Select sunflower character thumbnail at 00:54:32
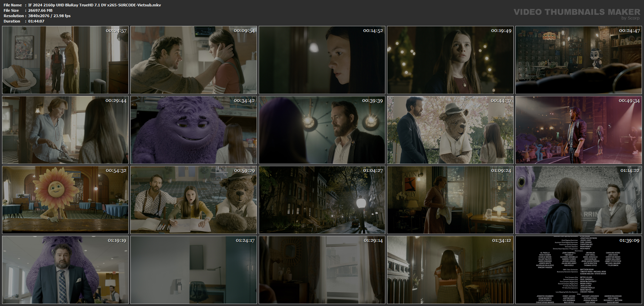 pyautogui.click(x=65, y=200)
